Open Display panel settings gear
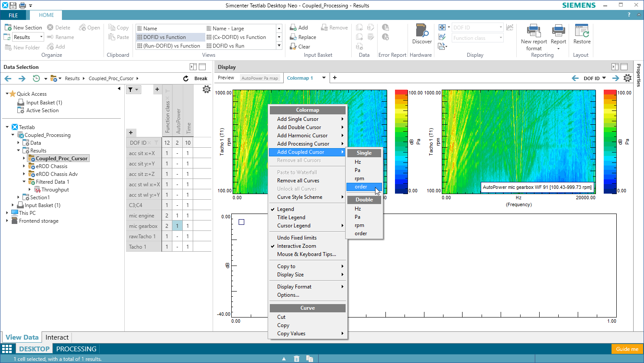The image size is (644, 363). click(x=628, y=78)
